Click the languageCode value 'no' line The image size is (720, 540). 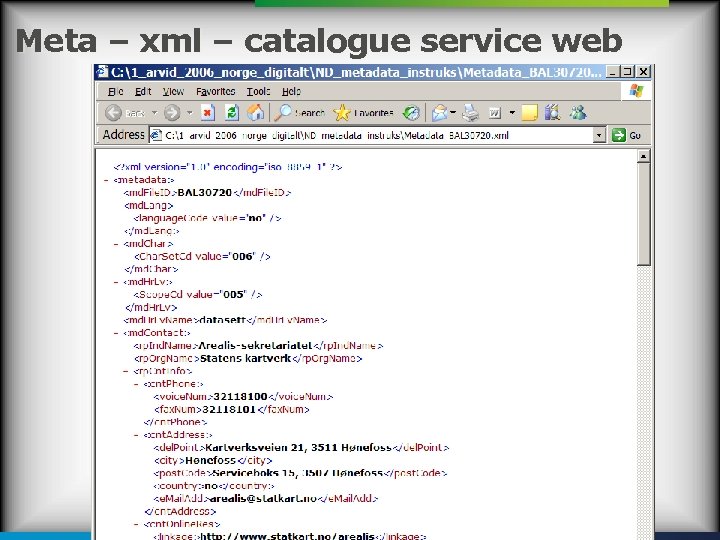(208, 218)
